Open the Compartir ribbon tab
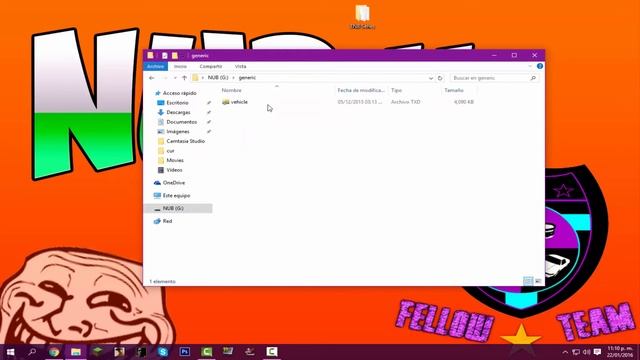The height and width of the screenshot is (360, 640). (211, 66)
